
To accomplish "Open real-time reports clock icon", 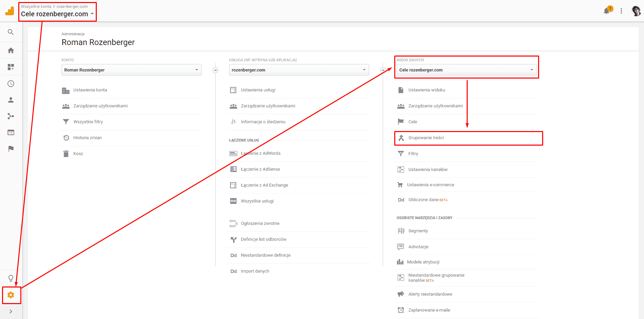I will (11, 84).
